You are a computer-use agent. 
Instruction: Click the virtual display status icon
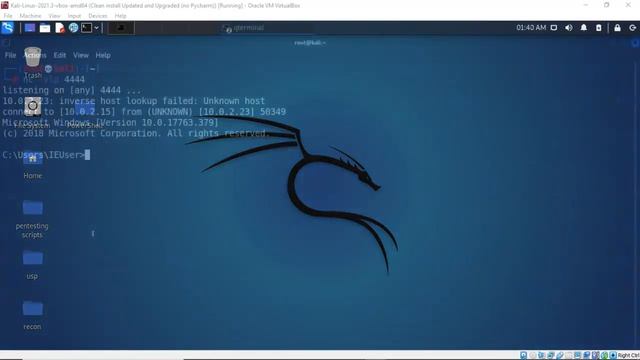pyautogui.click(x=577, y=356)
